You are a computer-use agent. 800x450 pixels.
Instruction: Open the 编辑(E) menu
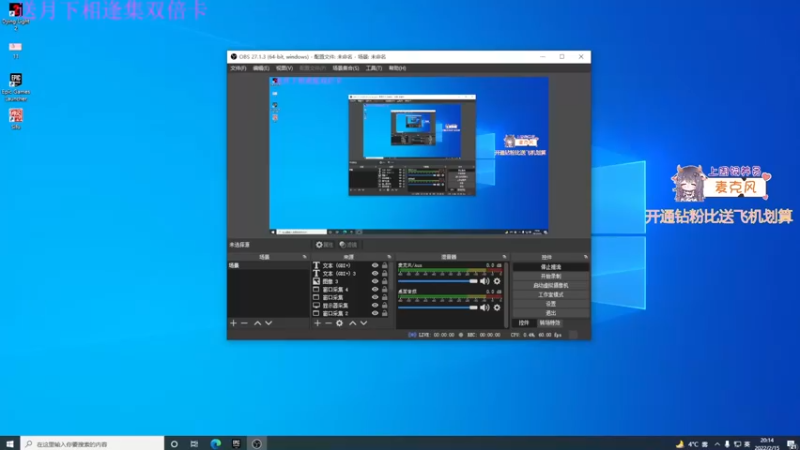(261, 68)
